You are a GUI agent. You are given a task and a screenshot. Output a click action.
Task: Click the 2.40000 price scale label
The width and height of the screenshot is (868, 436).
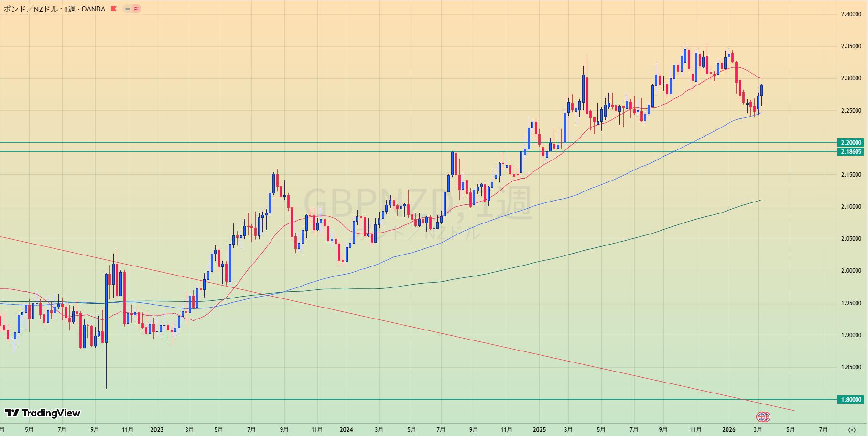coord(851,14)
